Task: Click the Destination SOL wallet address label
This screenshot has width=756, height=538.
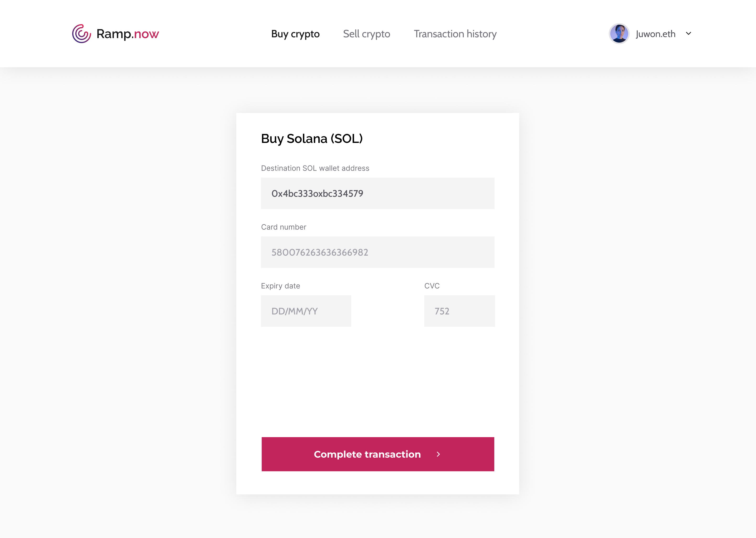Action: click(x=315, y=168)
